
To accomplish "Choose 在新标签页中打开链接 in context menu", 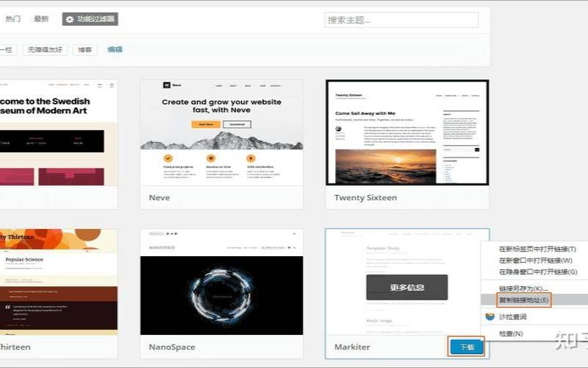I will click(x=537, y=249).
